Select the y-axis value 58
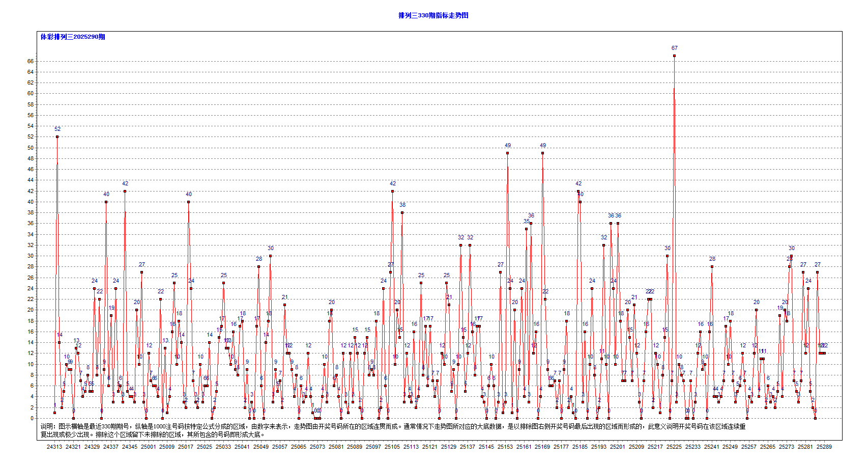 [x=31, y=104]
